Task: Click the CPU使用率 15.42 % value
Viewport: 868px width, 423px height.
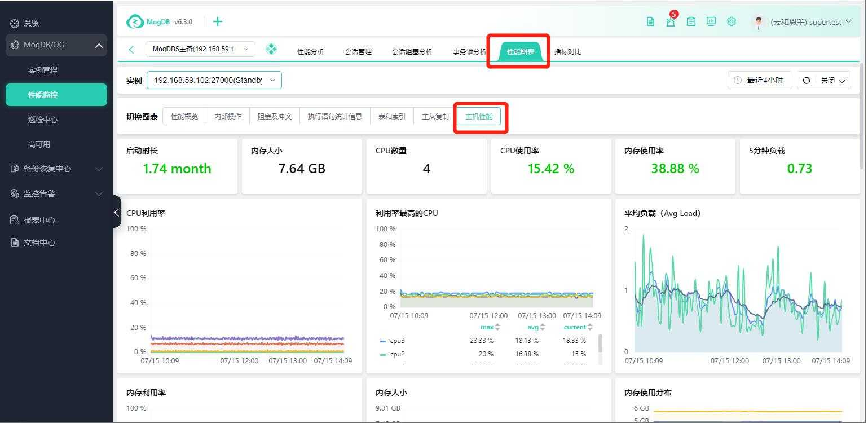Action: tap(551, 169)
